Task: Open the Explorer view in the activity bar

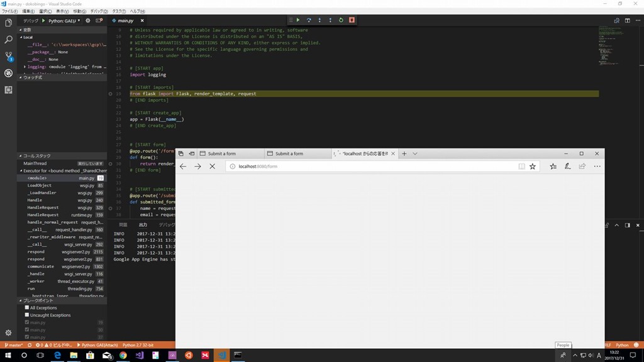Action: click(8, 23)
